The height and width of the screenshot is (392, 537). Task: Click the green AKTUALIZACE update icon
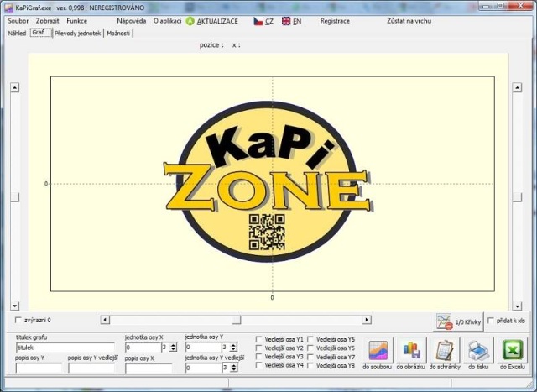(190, 20)
